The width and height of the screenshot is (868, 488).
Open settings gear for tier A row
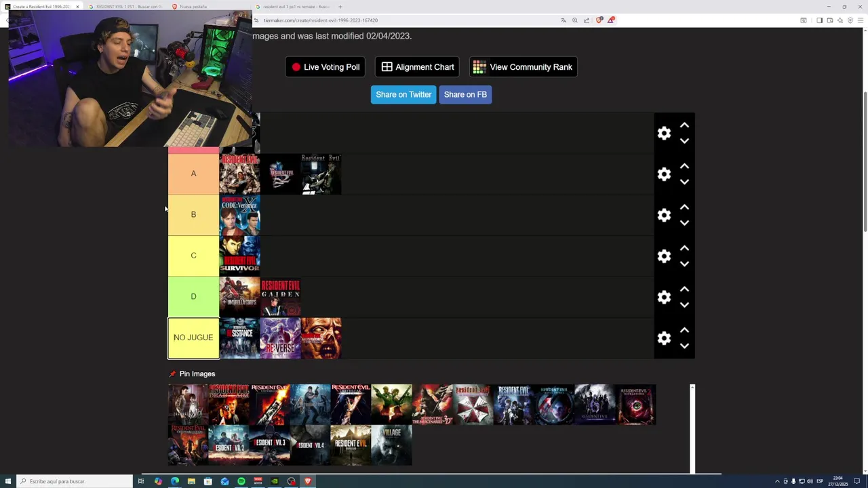coord(664,174)
